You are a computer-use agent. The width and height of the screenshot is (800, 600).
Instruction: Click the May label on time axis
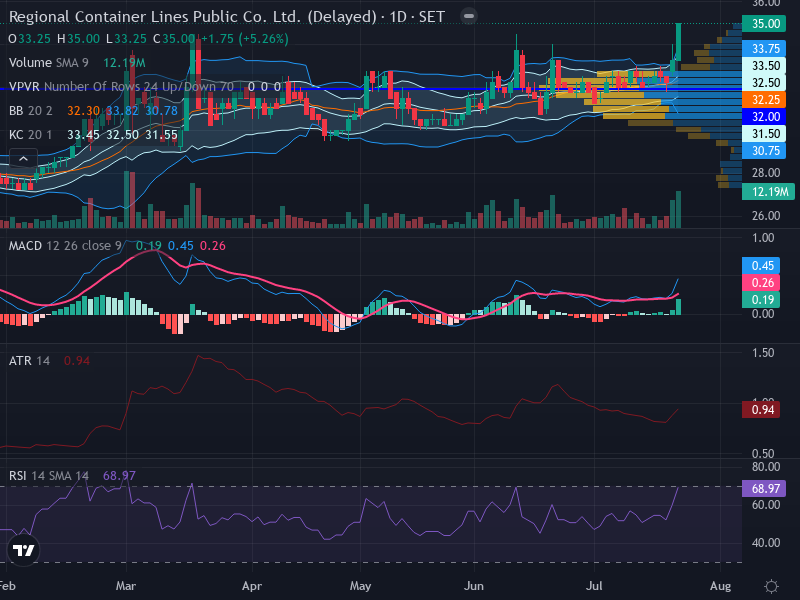360,586
